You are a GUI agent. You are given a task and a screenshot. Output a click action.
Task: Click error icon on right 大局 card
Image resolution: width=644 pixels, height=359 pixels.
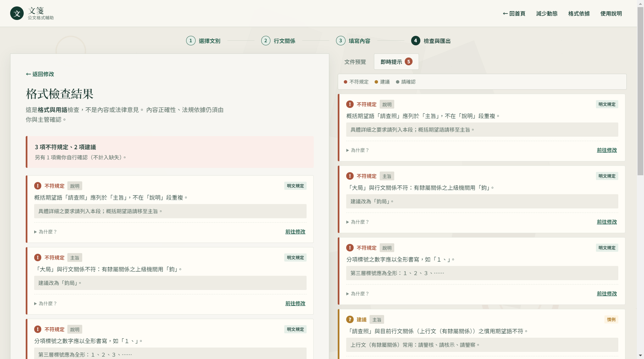click(350, 176)
